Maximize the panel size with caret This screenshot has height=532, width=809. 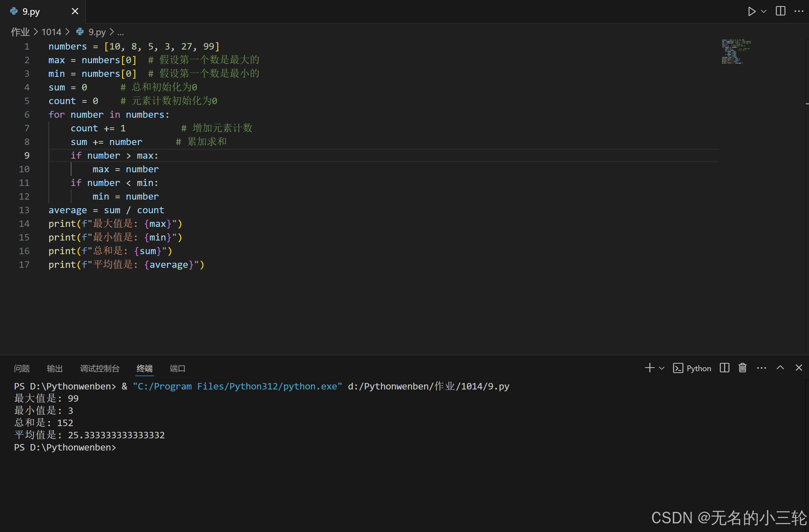click(x=780, y=368)
